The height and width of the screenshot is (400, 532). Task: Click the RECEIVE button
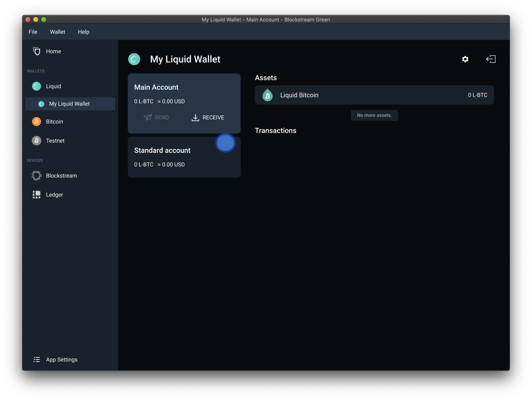click(208, 117)
